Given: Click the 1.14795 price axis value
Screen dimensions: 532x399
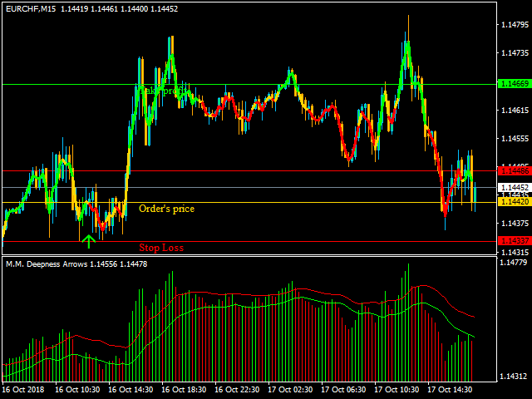Looking at the screenshot, I should [515, 24].
